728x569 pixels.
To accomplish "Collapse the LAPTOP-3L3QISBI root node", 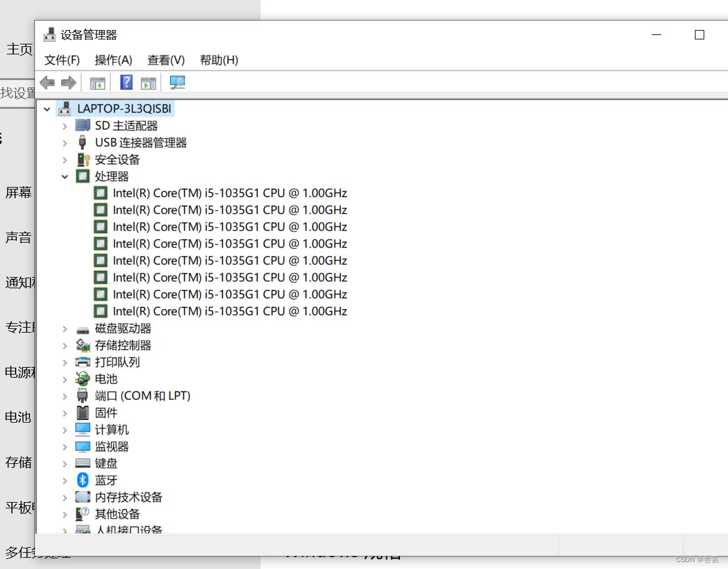I will coord(47,108).
